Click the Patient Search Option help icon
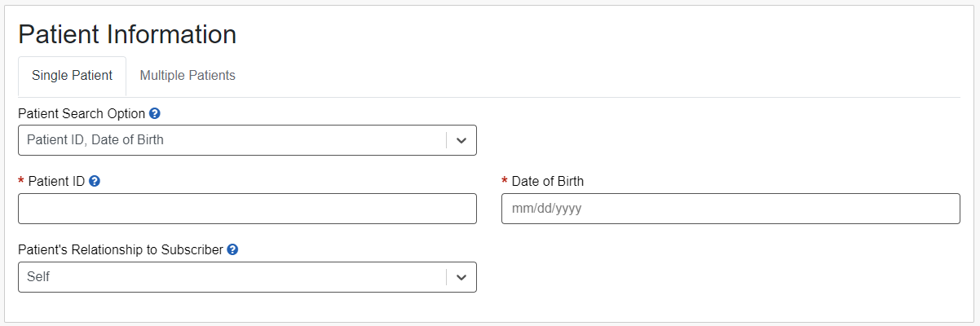980x326 pixels. pyautogui.click(x=155, y=113)
